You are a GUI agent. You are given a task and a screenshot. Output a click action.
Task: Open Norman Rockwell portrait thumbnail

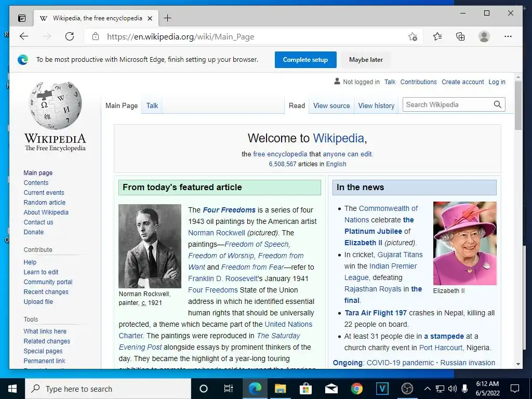pyautogui.click(x=150, y=246)
